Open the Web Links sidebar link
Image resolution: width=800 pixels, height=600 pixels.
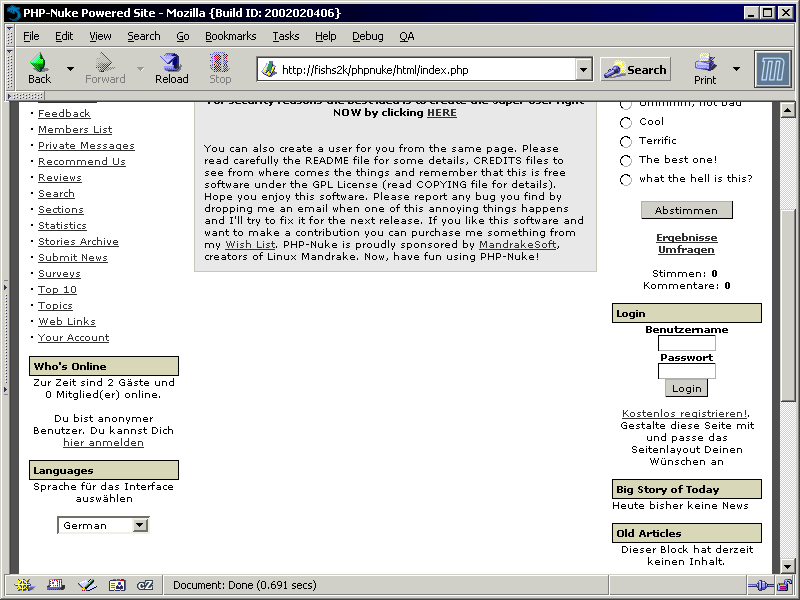click(67, 321)
